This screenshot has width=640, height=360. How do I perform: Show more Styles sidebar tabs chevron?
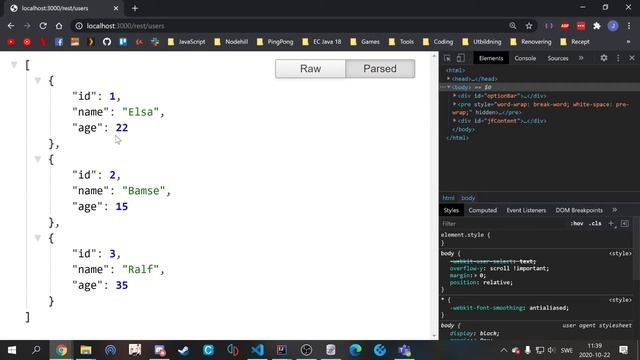point(614,210)
